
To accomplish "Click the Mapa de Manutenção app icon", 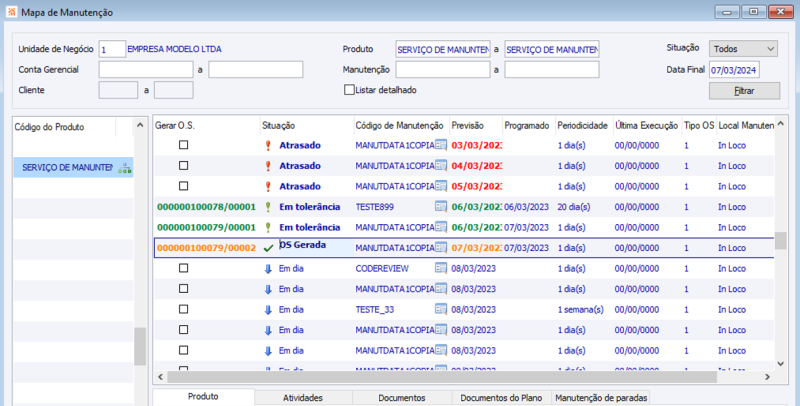I will (x=11, y=12).
